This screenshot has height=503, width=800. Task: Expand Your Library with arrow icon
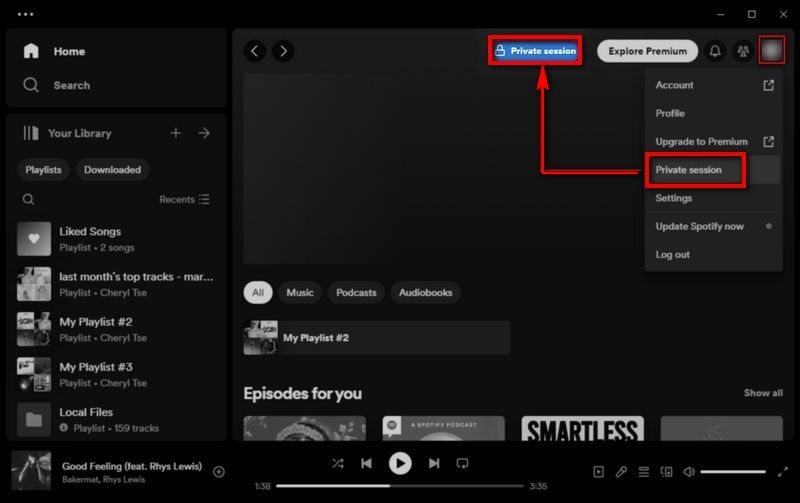coord(204,133)
